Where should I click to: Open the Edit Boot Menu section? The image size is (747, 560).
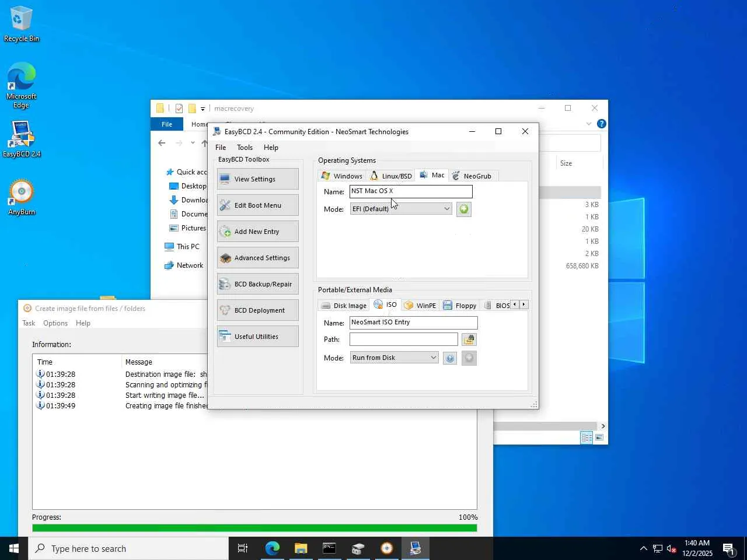tap(257, 205)
